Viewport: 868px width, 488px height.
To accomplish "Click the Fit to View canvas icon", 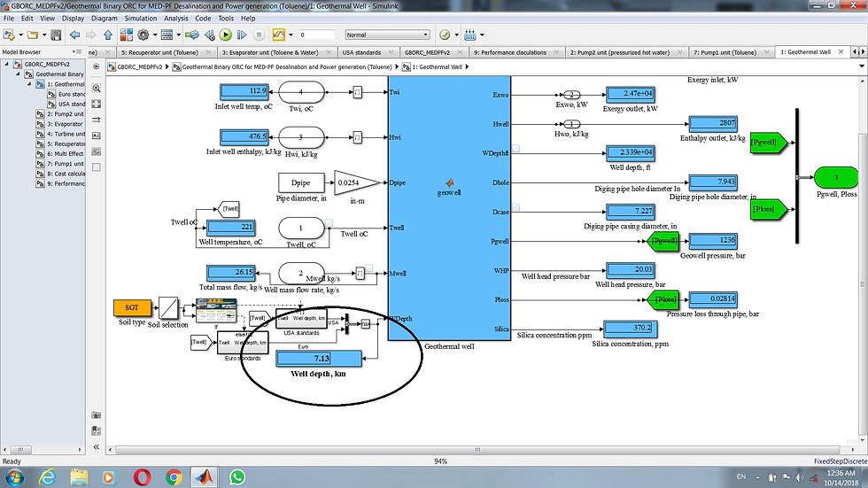I will [97, 104].
